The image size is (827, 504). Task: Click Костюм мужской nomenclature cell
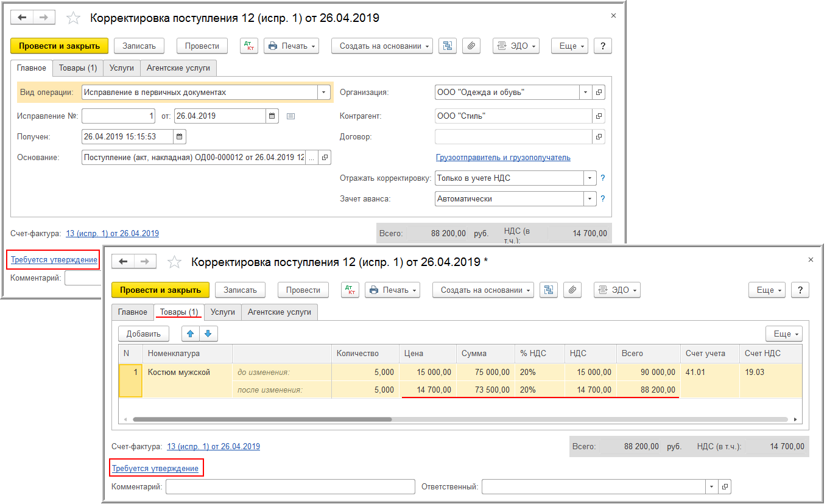[187, 372]
